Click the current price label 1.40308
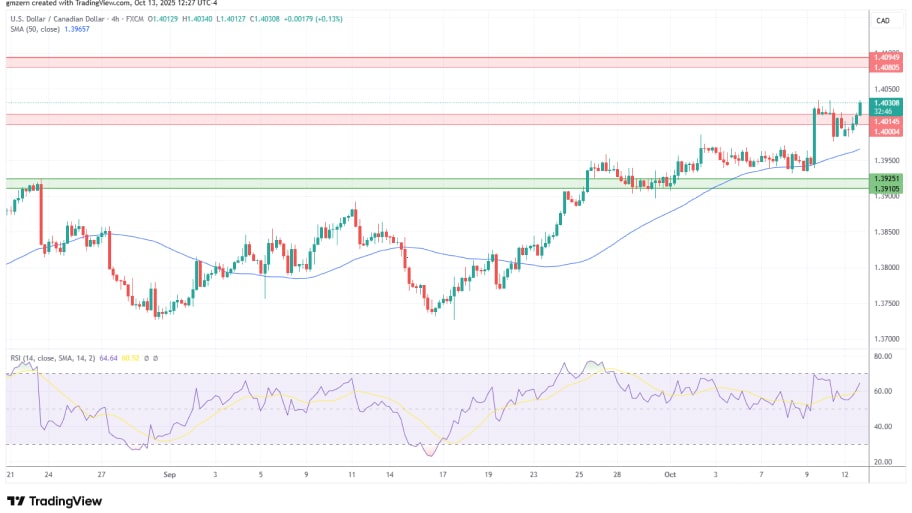The width and height of the screenshot is (912, 513). click(x=885, y=102)
